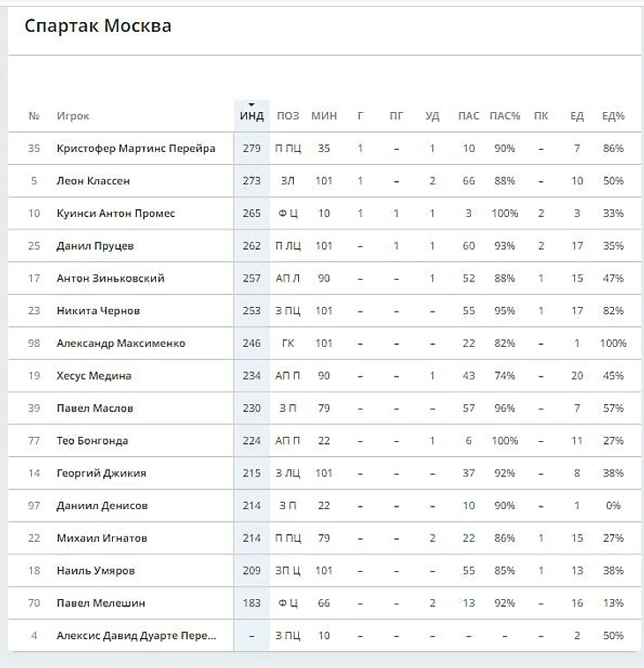
Task: Open Александр Максименко goalkeeper entry
Action: pos(121,343)
